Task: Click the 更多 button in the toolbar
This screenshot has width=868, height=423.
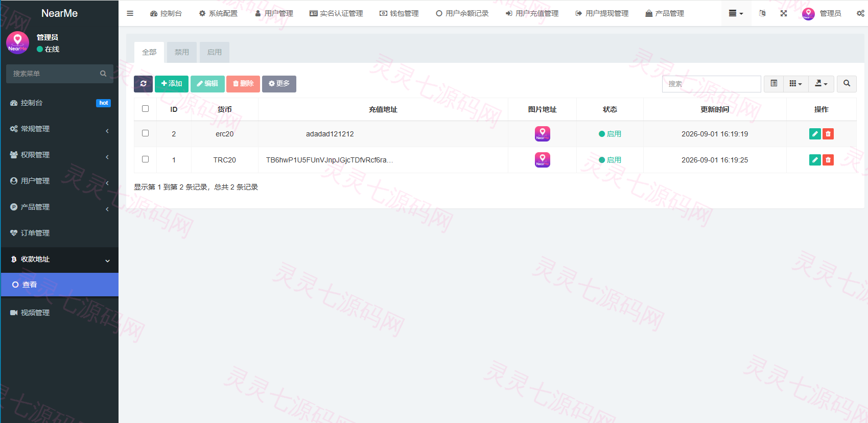Action: (279, 84)
